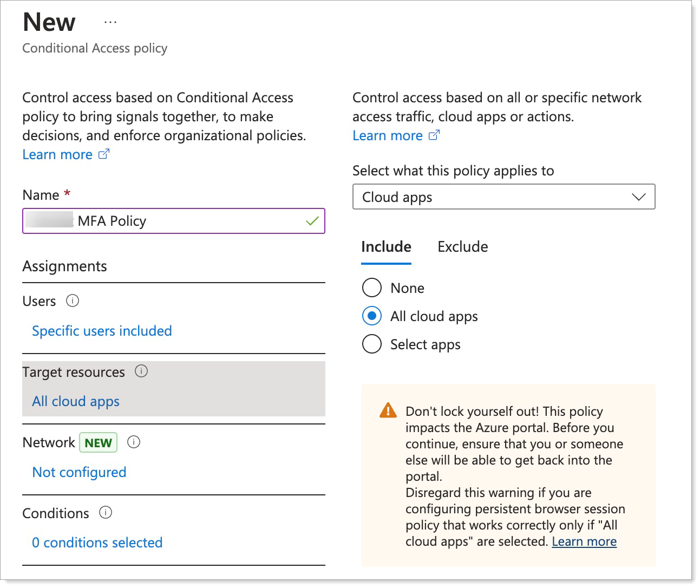Switch to the Exclude tab
Screen dimensions: 700x588
point(462,247)
